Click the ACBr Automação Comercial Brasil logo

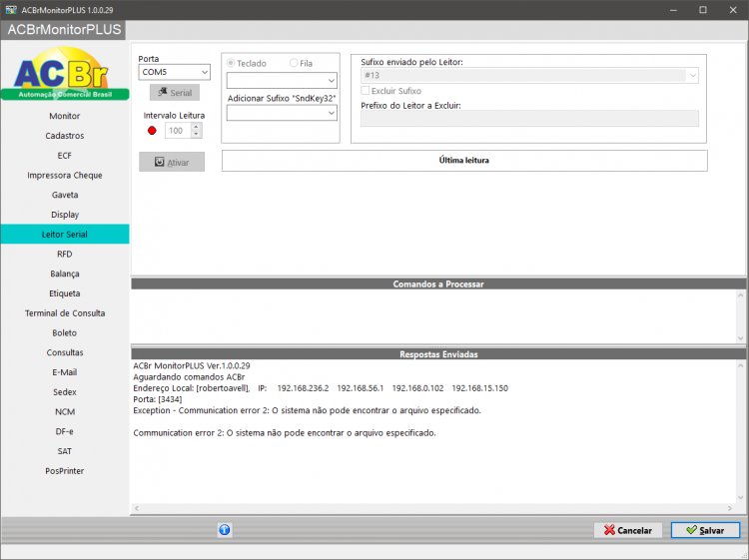click(x=65, y=74)
